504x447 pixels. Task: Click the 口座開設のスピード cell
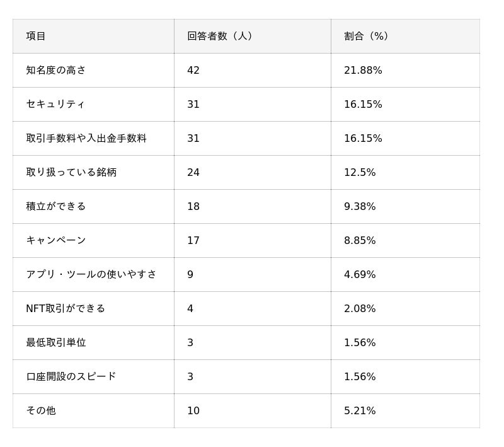coord(71,376)
